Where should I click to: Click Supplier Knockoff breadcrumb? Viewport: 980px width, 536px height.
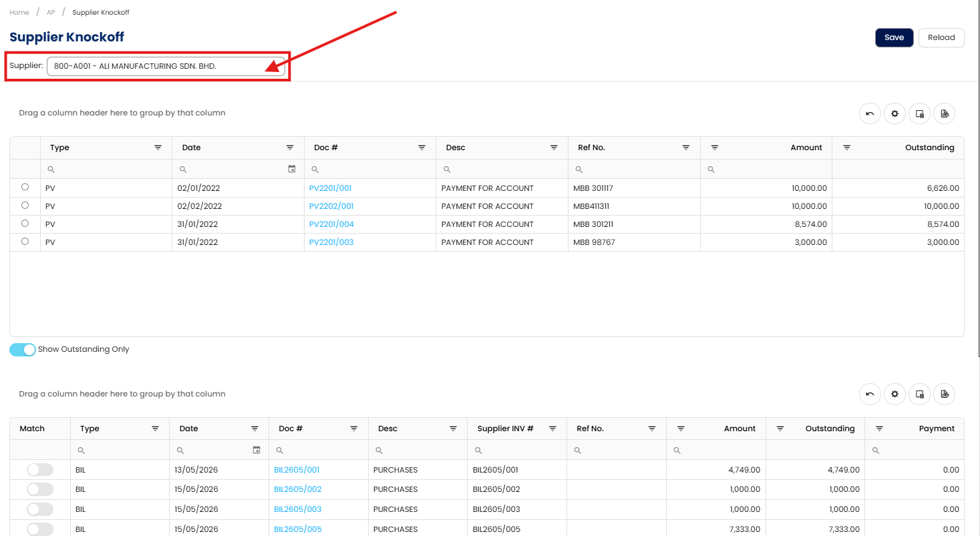101,13
